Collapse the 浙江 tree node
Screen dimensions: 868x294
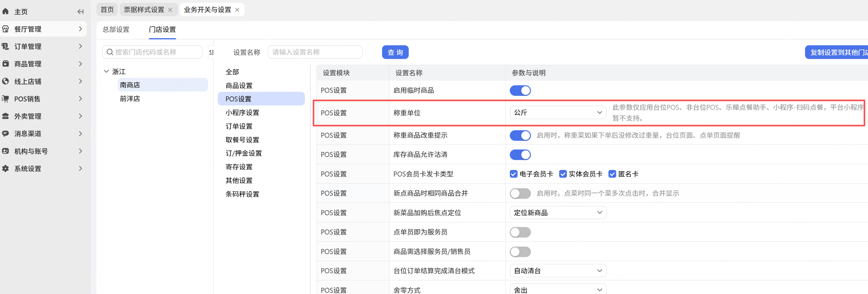[106, 71]
